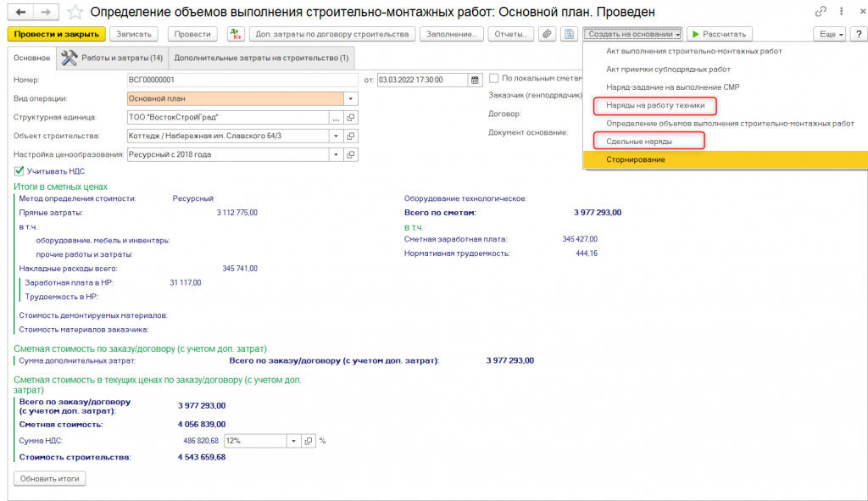
Task: Choose Сдельные наряды menu entry
Action: click(639, 142)
